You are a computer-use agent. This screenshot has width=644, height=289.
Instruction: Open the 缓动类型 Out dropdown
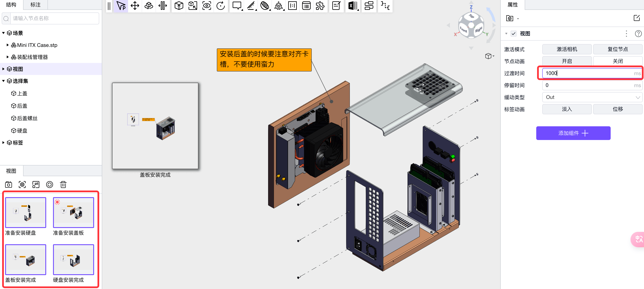point(592,97)
